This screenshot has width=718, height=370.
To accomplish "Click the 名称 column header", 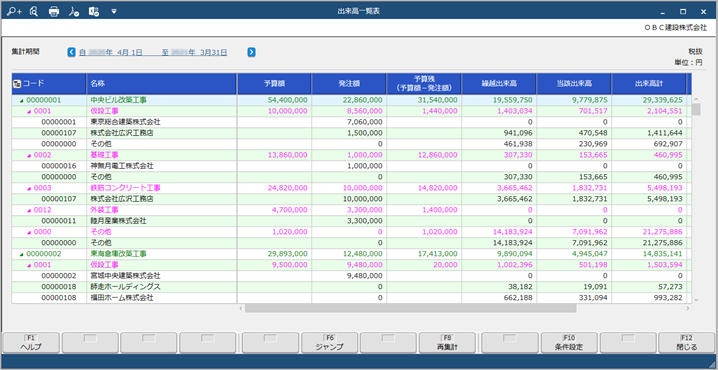I will tap(162, 84).
